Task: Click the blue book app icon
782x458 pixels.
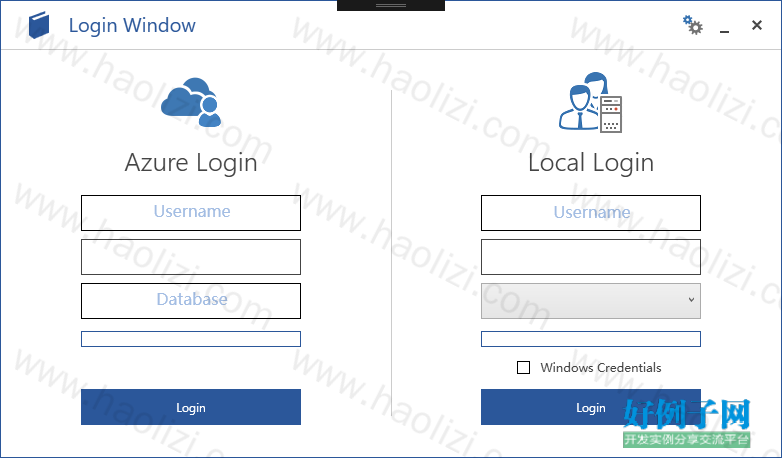Action: (39, 25)
